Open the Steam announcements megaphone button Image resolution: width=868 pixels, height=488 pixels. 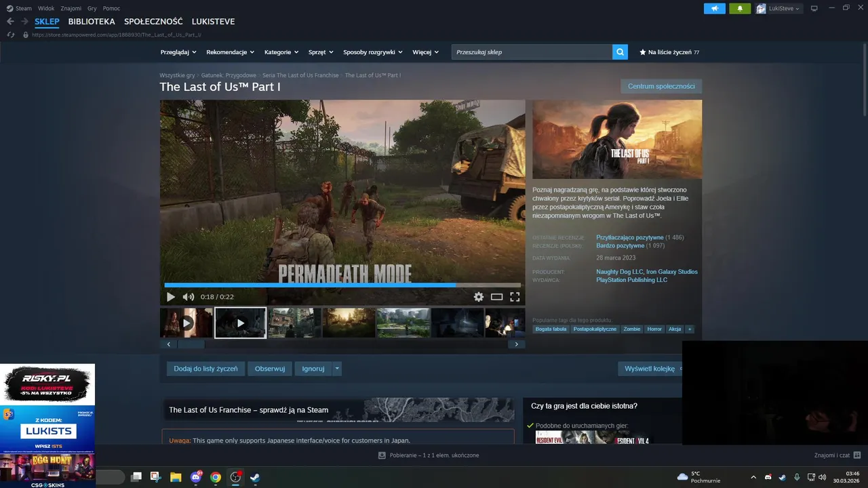(715, 8)
